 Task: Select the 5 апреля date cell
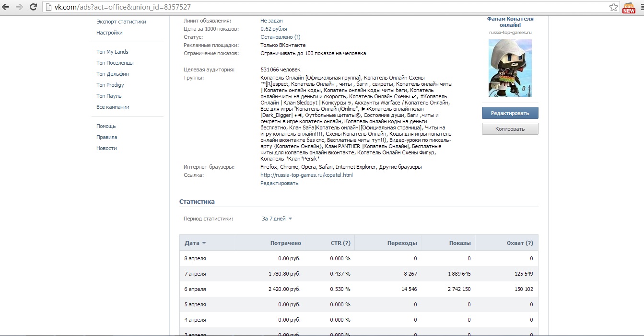point(195,304)
